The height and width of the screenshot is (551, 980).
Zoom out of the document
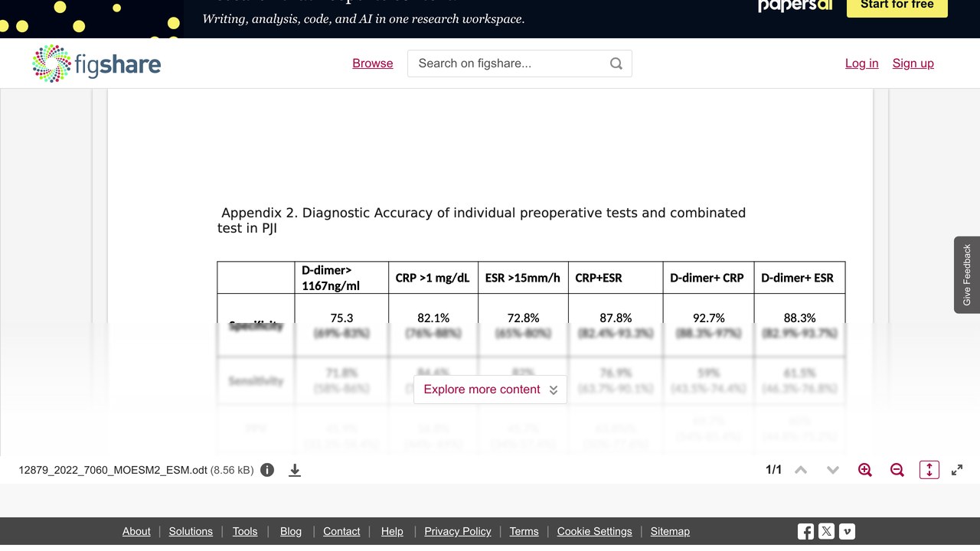897,470
